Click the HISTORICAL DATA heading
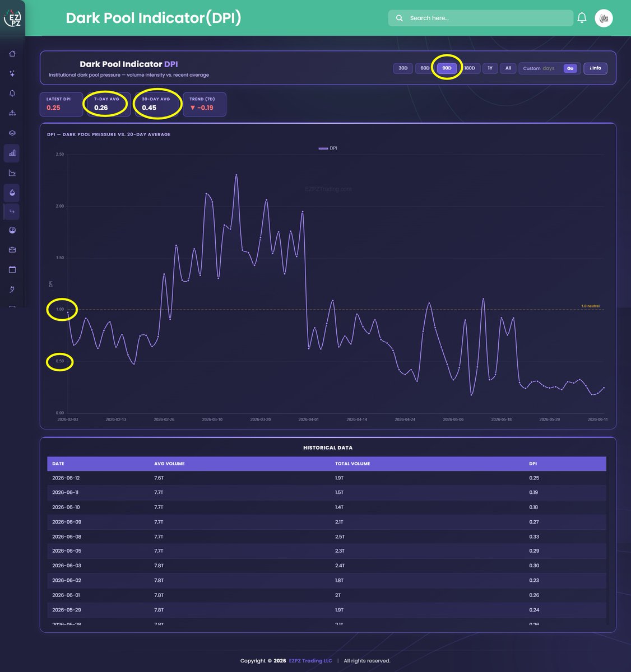This screenshot has height=672, width=631. 328,447
